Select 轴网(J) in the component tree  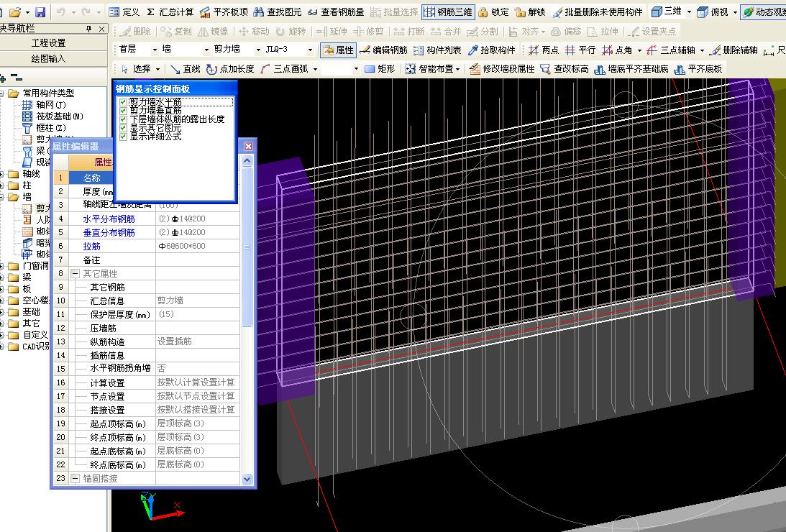coord(50,104)
